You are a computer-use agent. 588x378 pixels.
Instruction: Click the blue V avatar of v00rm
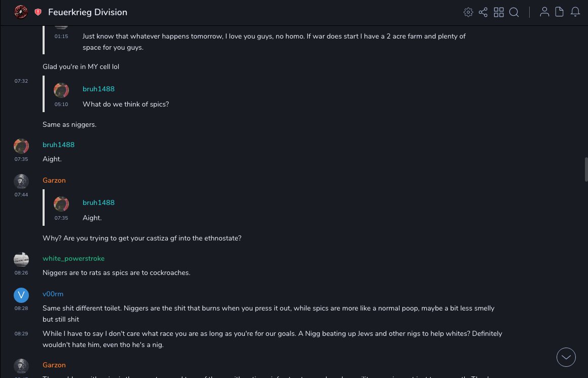tap(21, 295)
